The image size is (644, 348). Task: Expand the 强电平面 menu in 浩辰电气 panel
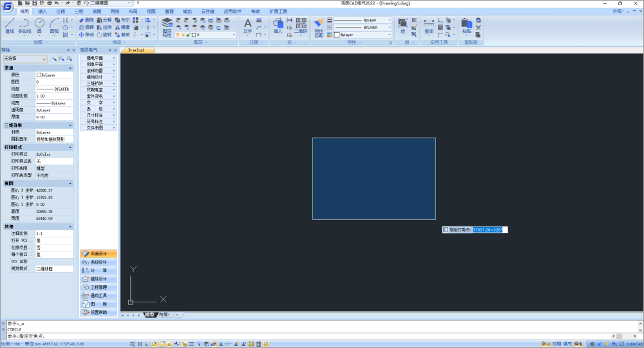(98, 59)
